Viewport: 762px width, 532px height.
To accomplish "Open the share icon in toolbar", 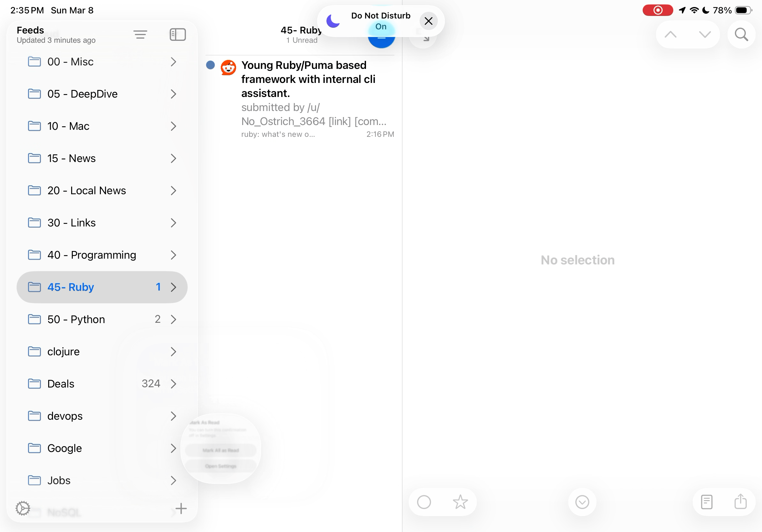I will tap(740, 502).
